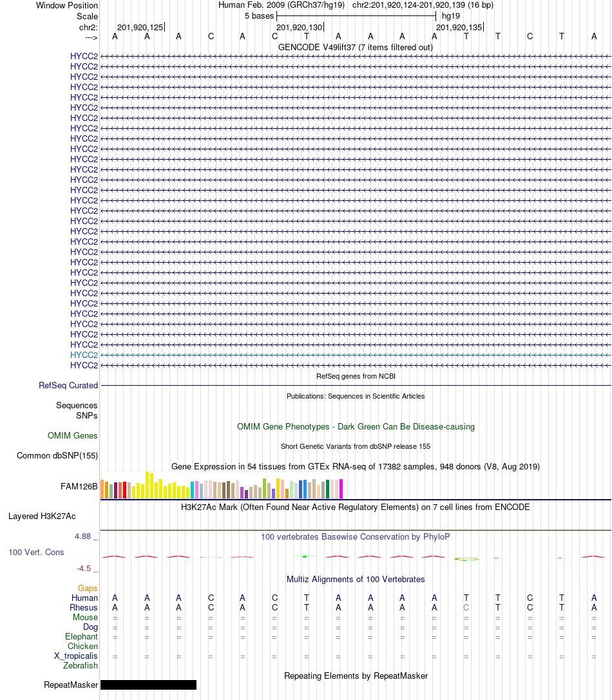Click the tallest yellow bar in GTEx chart
Image resolution: width=612 pixels, height=700 pixels.
(148, 484)
